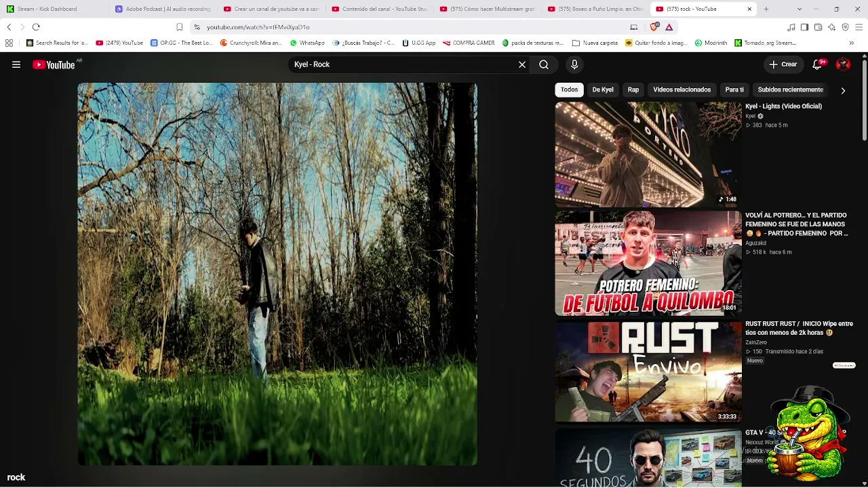The height and width of the screenshot is (488, 868).
Task: Open the 'RUST Envivo' stream thumbnail
Action: click(x=648, y=371)
